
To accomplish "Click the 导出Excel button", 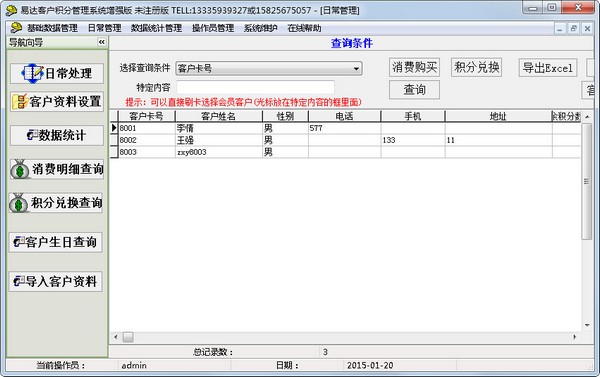I will [x=548, y=68].
